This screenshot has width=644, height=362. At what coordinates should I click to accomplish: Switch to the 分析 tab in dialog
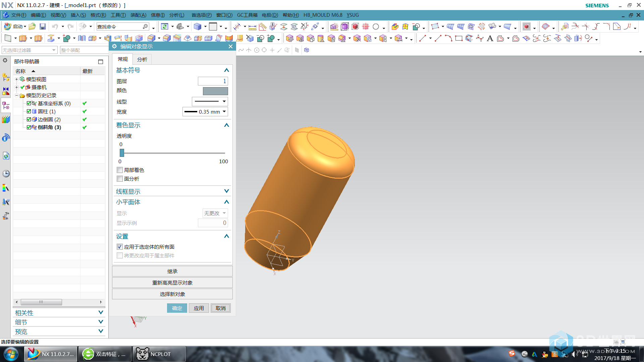tap(142, 59)
